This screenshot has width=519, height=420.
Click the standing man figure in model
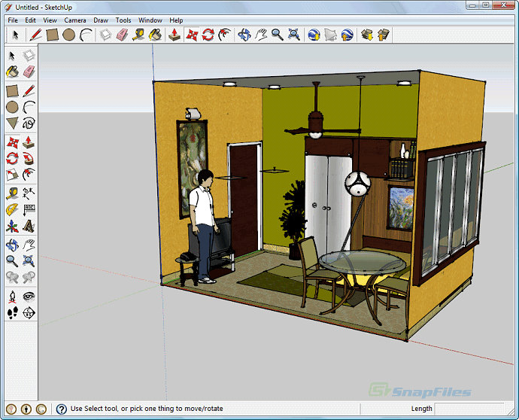tap(203, 227)
